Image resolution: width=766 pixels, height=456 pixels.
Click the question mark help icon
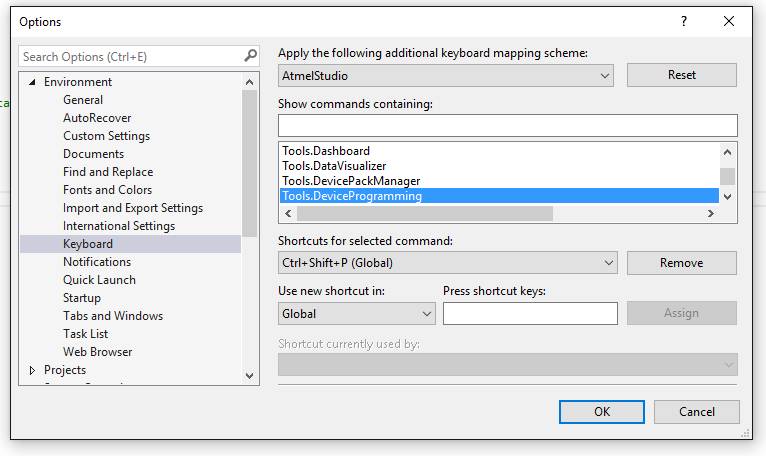pos(684,21)
